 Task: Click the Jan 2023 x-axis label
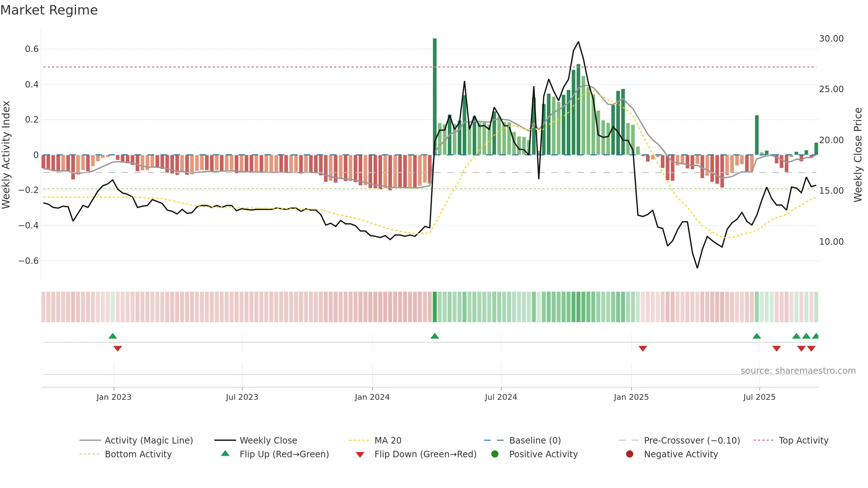point(114,397)
